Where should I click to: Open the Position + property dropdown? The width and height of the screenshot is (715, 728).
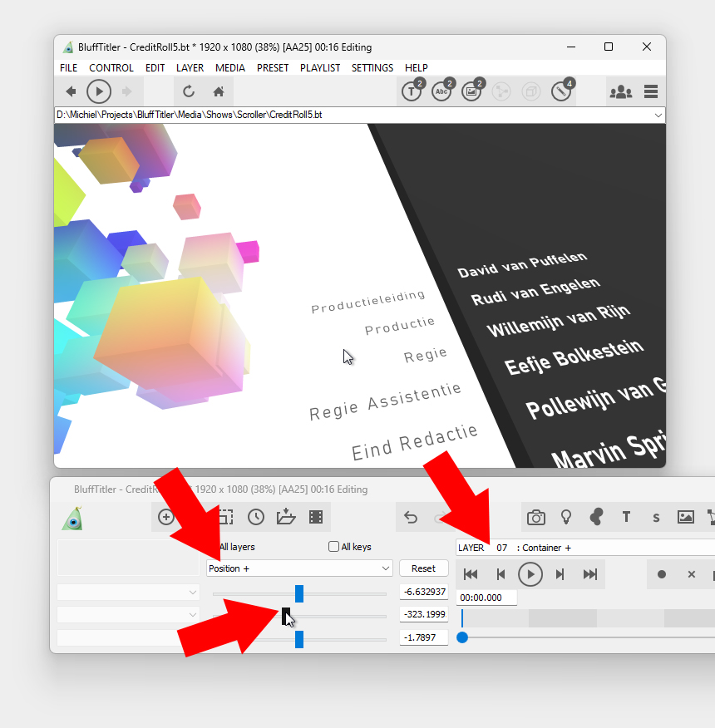299,568
